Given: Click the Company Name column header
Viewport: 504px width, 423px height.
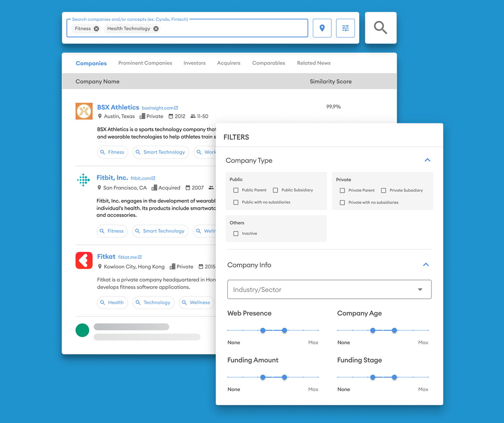Looking at the screenshot, I should pyautogui.click(x=97, y=81).
